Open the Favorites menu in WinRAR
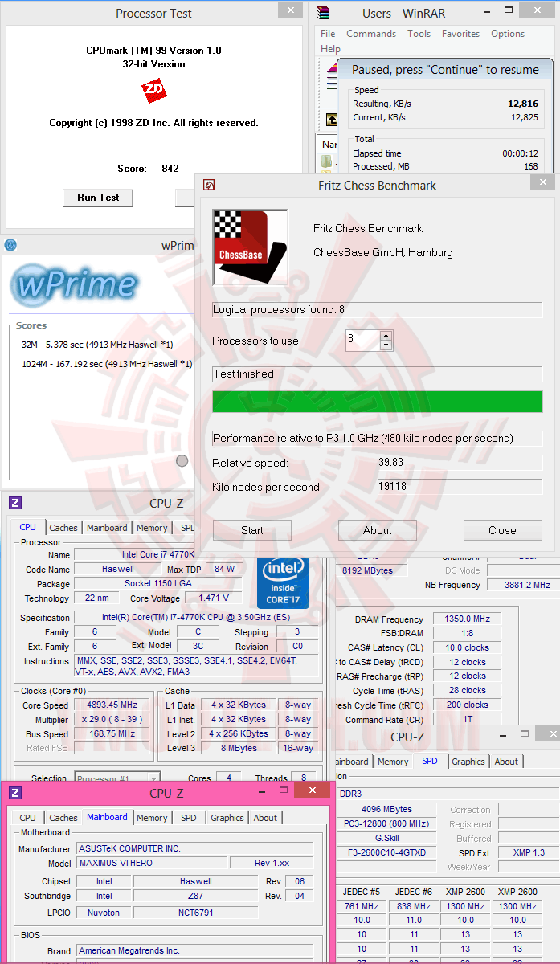 460,34
